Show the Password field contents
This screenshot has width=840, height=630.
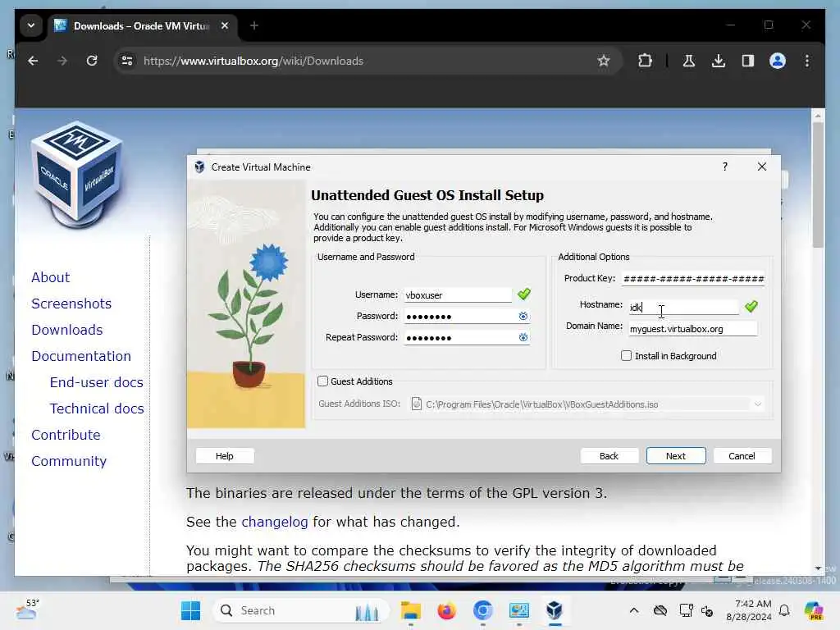pyautogui.click(x=523, y=316)
